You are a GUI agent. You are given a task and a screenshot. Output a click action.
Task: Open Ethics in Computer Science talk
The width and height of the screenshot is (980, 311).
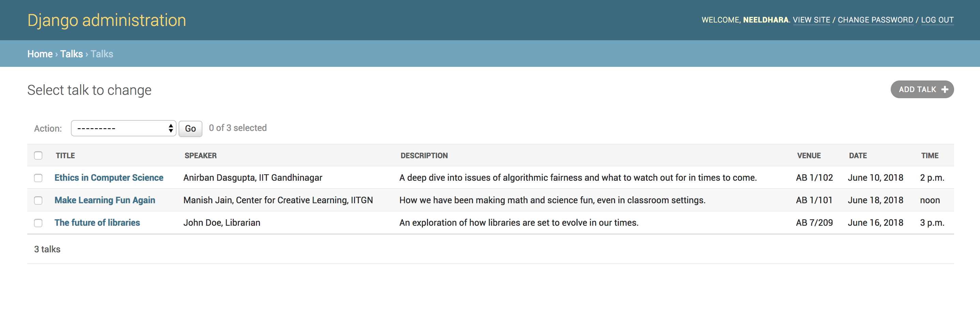click(109, 177)
